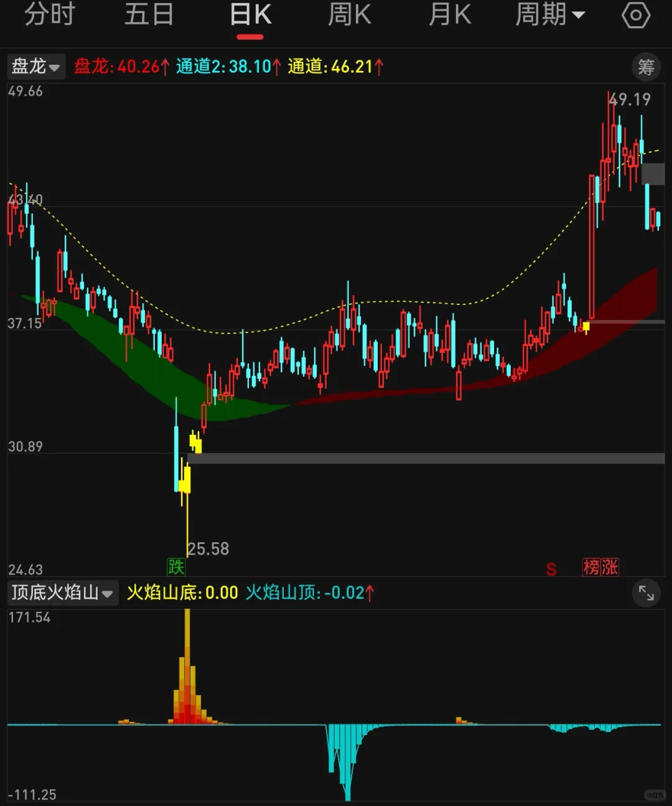Click the 171.54 indicator axis label
Viewport: 672px width, 806px height.
(29, 617)
